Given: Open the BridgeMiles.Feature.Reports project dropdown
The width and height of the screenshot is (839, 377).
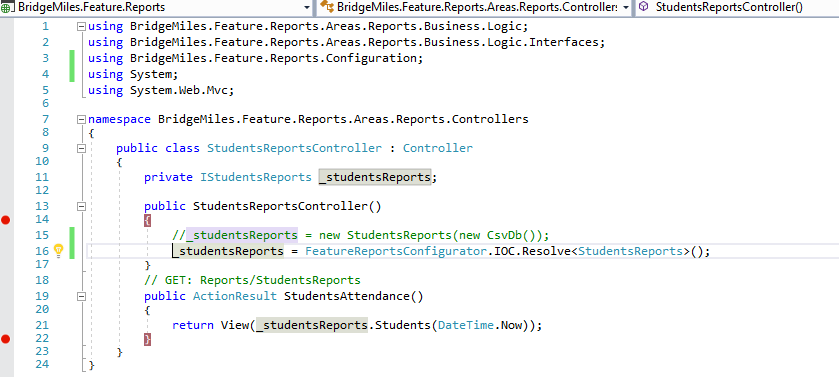Looking at the screenshot, I should click(307, 7).
